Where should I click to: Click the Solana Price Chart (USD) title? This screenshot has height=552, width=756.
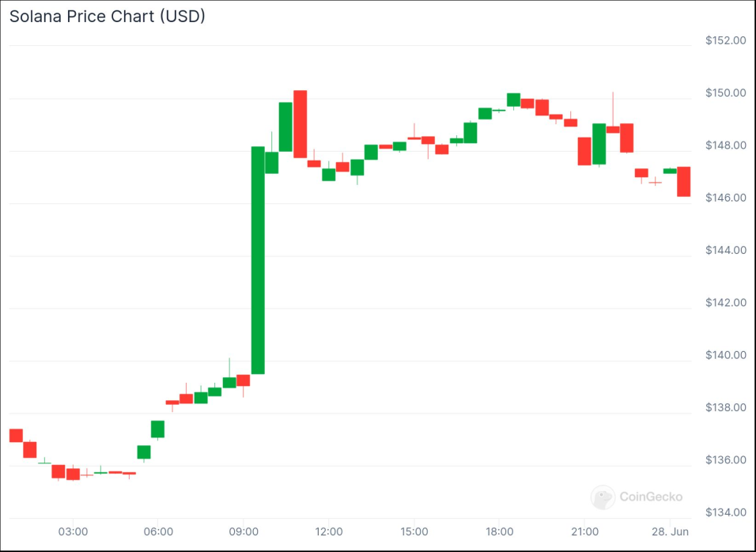tap(108, 17)
